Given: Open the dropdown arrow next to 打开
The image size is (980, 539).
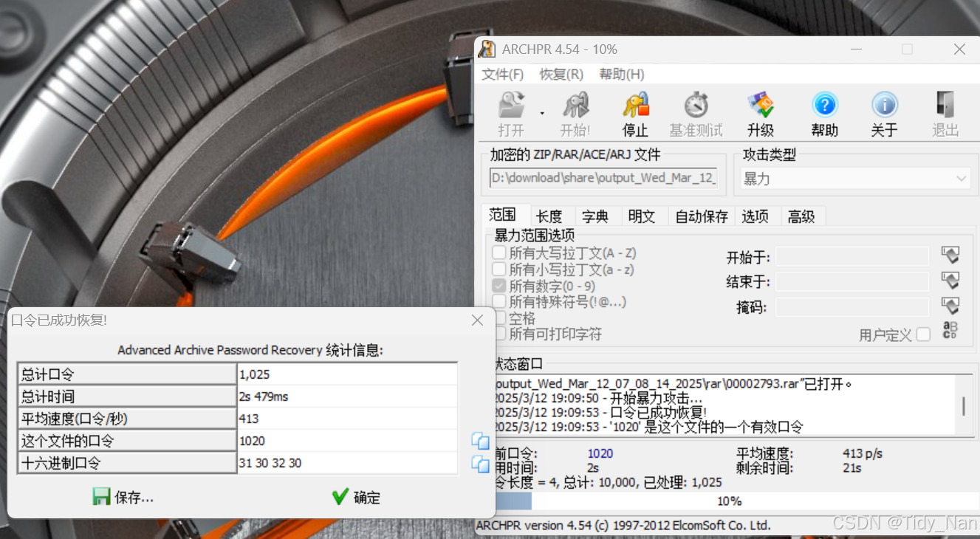Looking at the screenshot, I should pyautogui.click(x=542, y=113).
